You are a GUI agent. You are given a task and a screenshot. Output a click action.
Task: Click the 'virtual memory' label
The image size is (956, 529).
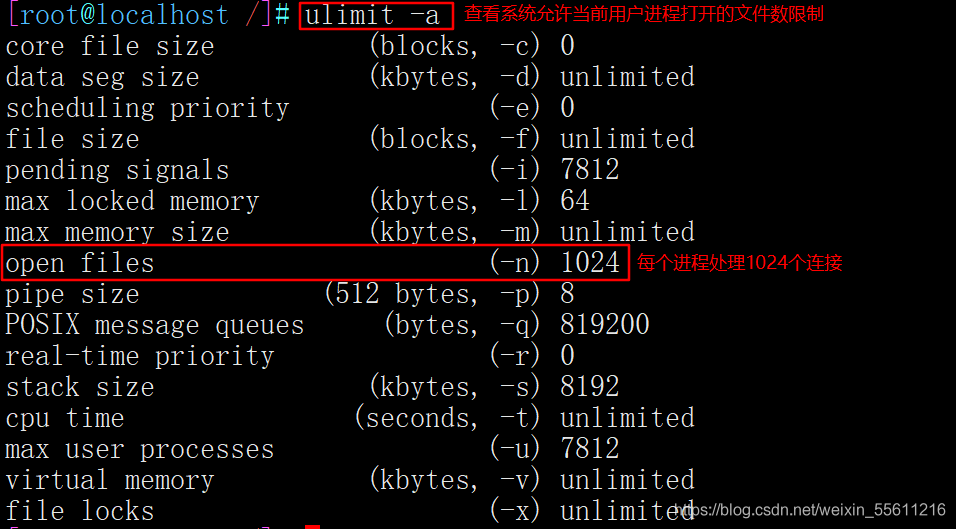(110, 480)
